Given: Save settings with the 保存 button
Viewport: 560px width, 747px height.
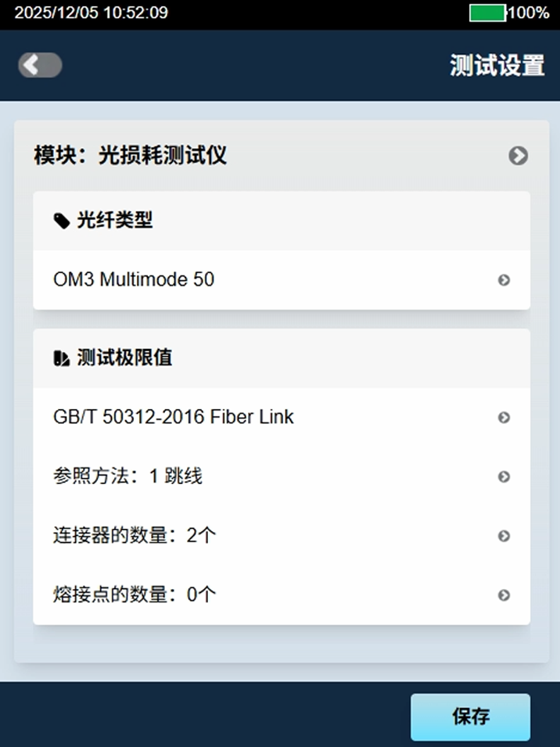Looking at the screenshot, I should coord(470,716).
